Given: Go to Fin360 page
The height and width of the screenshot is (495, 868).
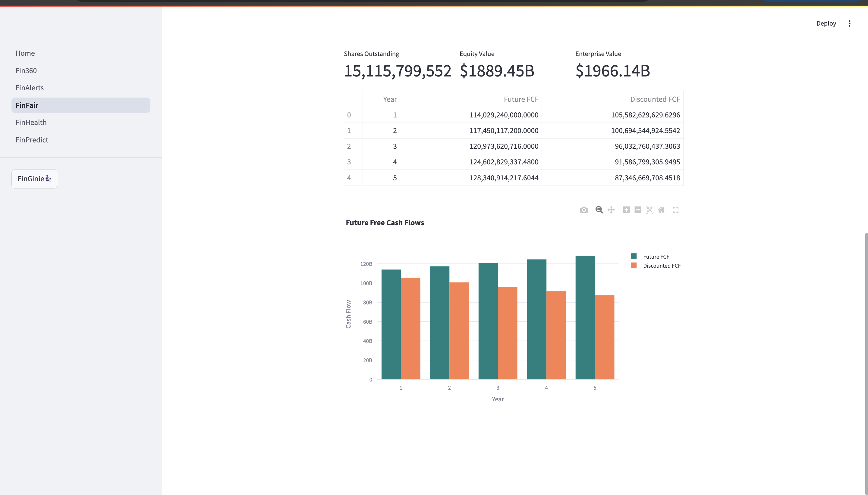Looking at the screenshot, I should [x=26, y=70].
